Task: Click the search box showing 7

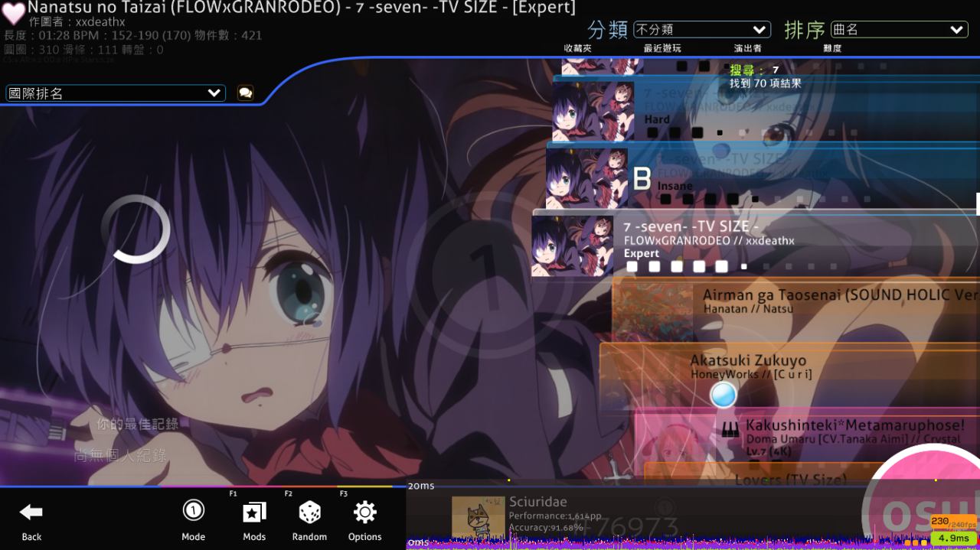Action: [755, 70]
